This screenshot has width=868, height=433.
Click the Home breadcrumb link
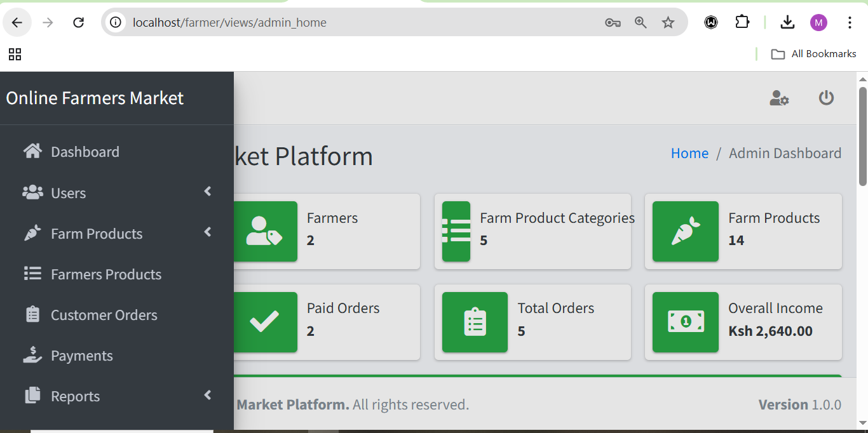[x=689, y=153]
